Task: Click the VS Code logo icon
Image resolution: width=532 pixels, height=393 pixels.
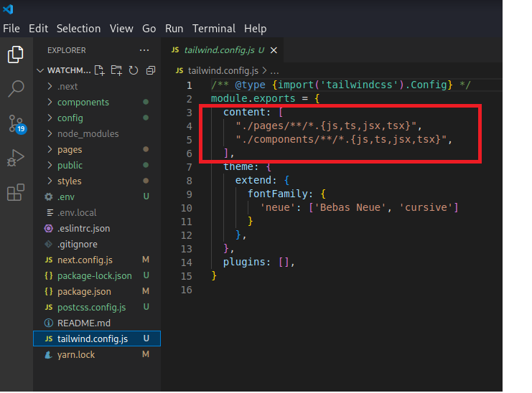Action: click(x=8, y=9)
